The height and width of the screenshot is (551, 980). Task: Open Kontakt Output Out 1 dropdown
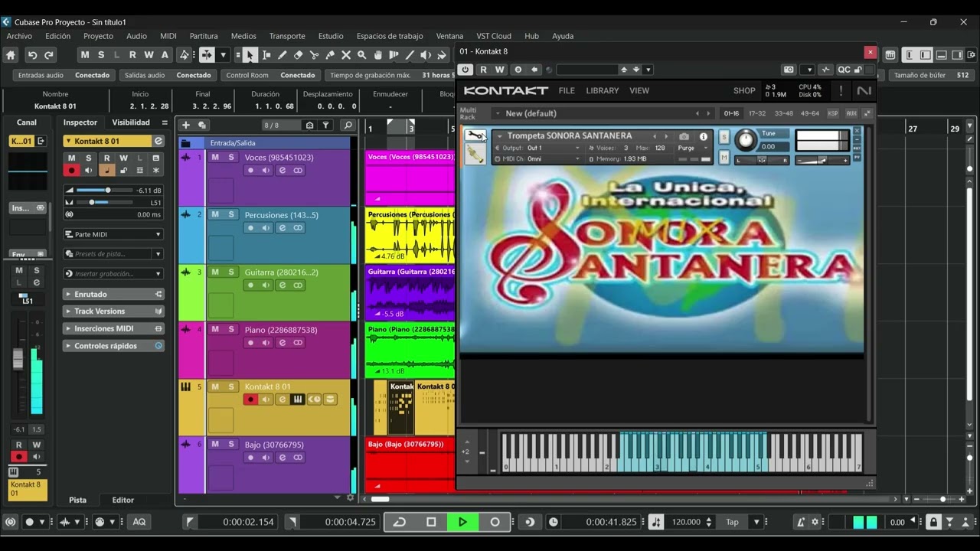tap(537, 148)
